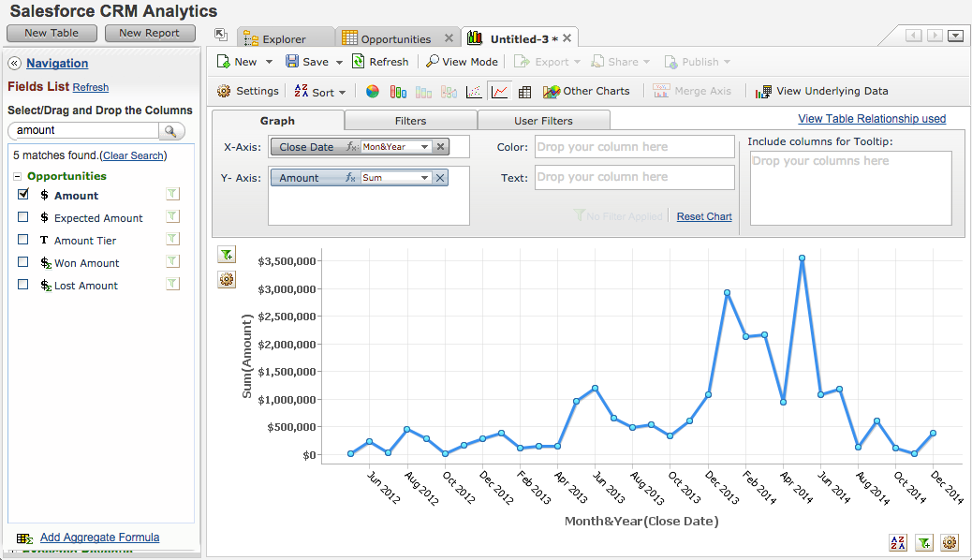Click the search magnifier for fields
972x560 pixels.
171,130
